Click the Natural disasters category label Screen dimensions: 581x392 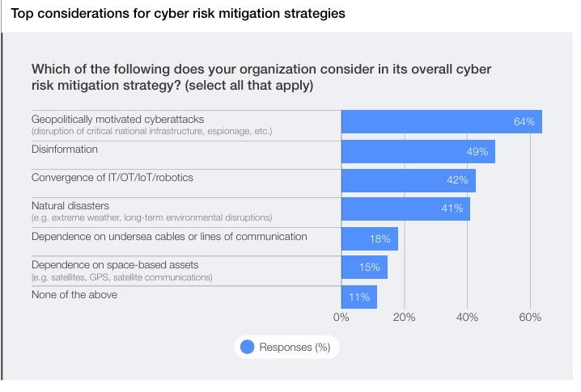[70, 206]
